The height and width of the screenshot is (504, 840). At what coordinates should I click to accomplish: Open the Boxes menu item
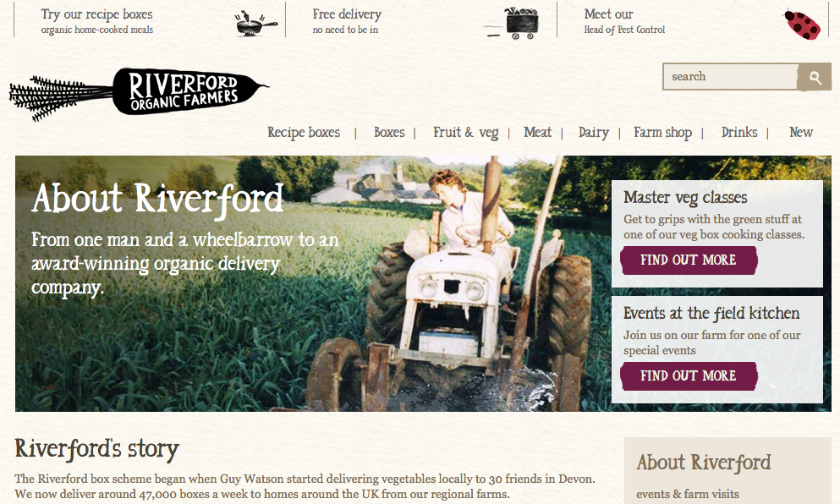click(389, 132)
